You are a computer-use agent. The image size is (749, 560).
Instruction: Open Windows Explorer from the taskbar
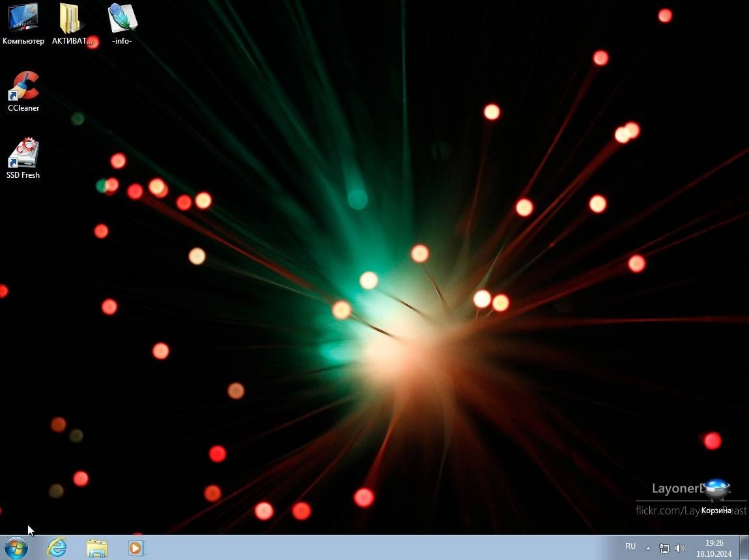[x=97, y=548]
